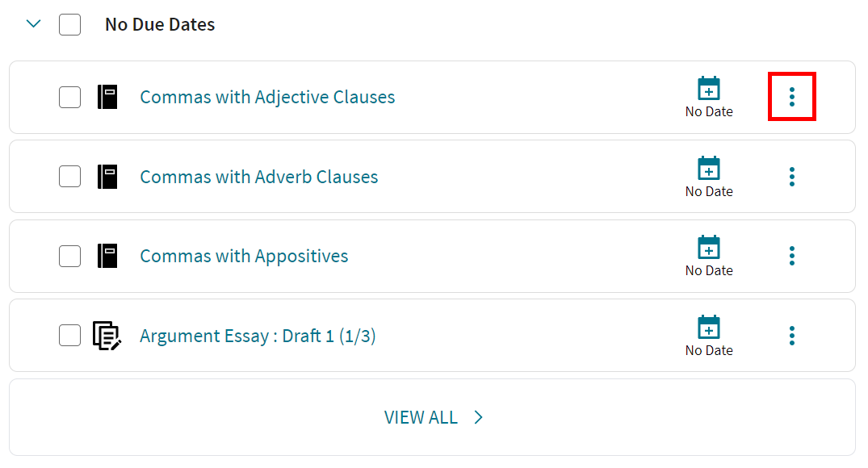
Task: Open the Commas with Adverb Clauses assignment link
Action: (x=258, y=176)
